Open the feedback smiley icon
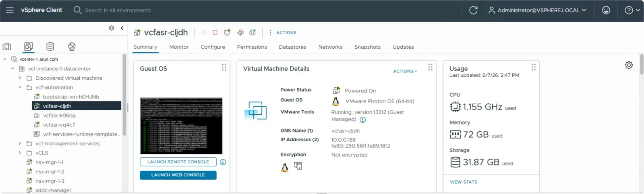 point(606,10)
